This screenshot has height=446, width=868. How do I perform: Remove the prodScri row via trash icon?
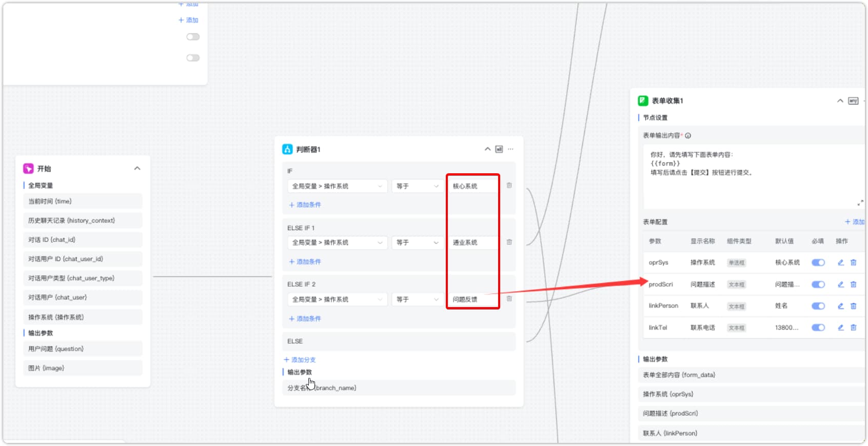click(x=854, y=285)
